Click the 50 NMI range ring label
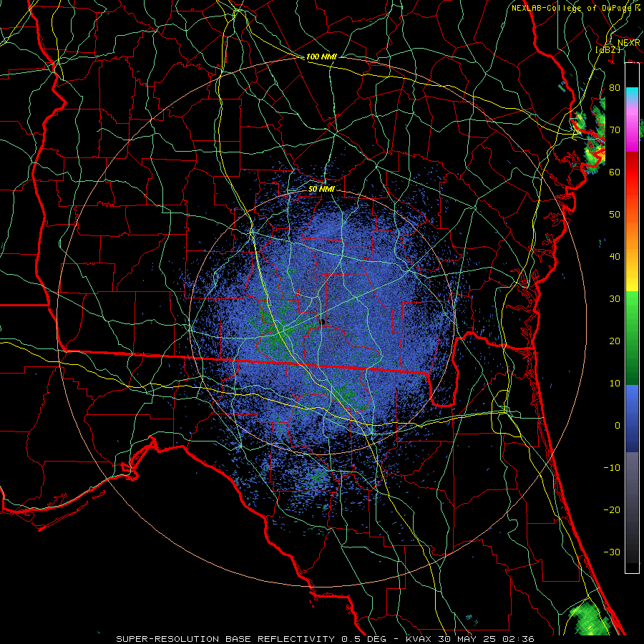 click(321, 190)
